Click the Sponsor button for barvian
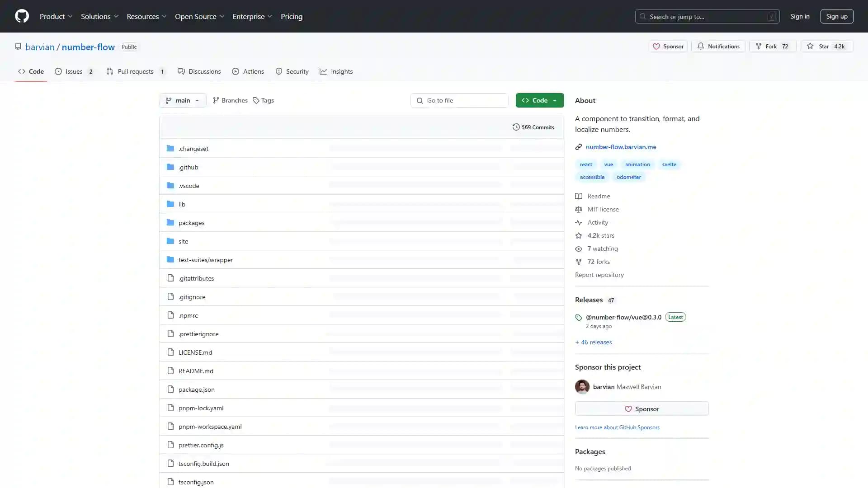868x488 pixels. pos(642,409)
